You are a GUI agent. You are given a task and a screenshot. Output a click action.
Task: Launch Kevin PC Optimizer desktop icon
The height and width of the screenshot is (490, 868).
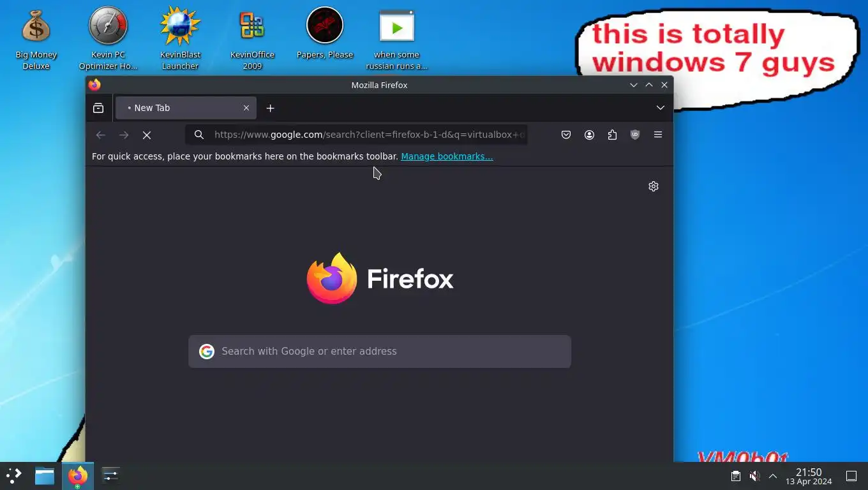pyautogui.click(x=108, y=40)
